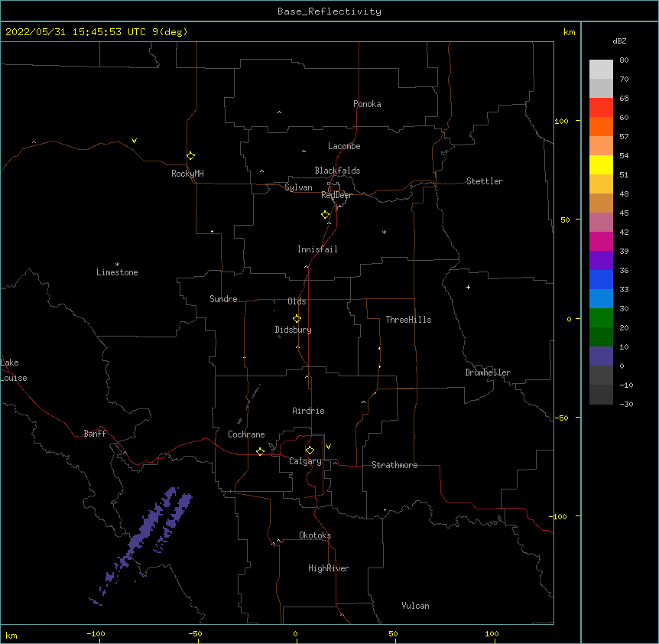
Task: Select the 45 value on the dBZ legend
Action: point(624,213)
